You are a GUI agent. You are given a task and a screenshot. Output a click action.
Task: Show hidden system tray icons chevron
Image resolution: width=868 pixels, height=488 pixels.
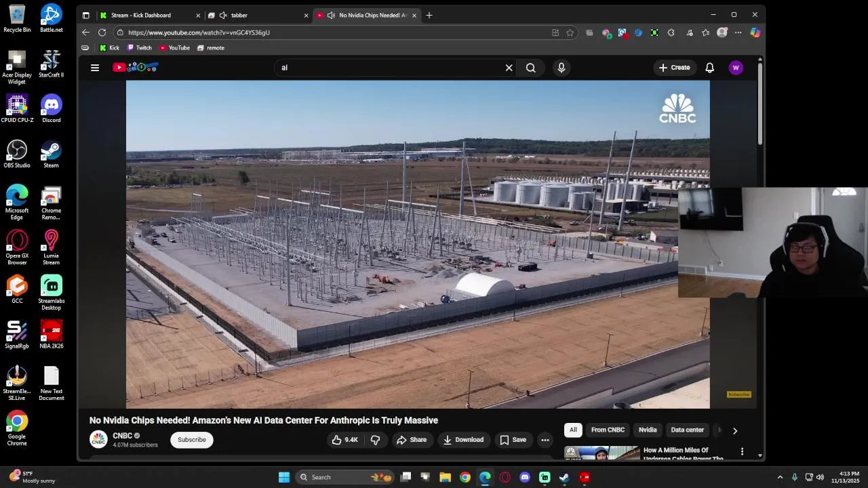780,477
